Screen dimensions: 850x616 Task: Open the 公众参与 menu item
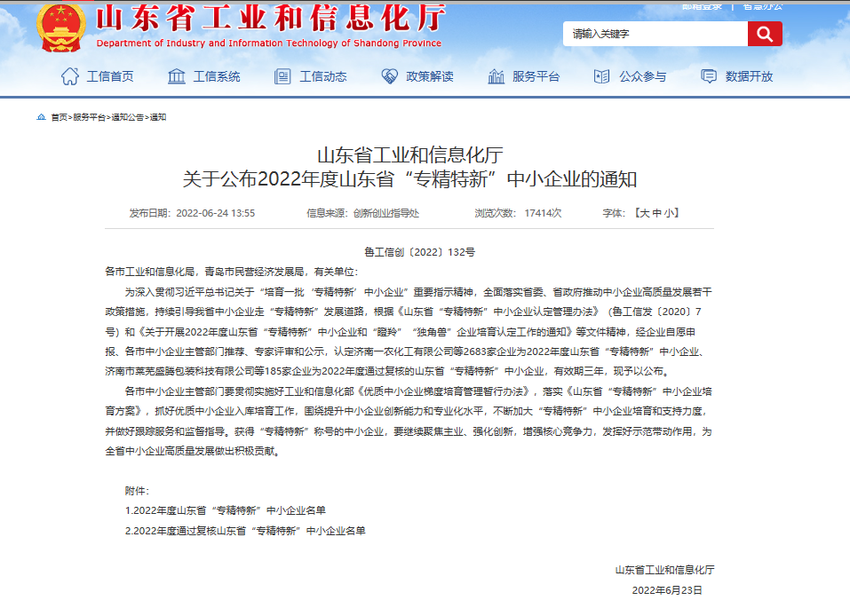(642, 76)
